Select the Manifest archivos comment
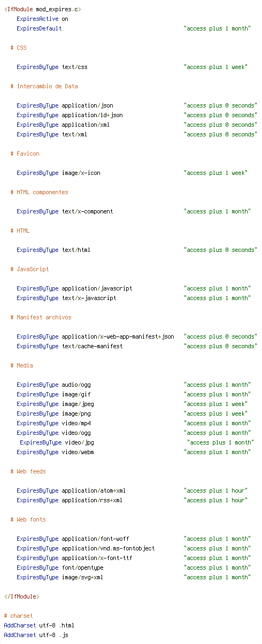262x644 pixels. click(41, 317)
